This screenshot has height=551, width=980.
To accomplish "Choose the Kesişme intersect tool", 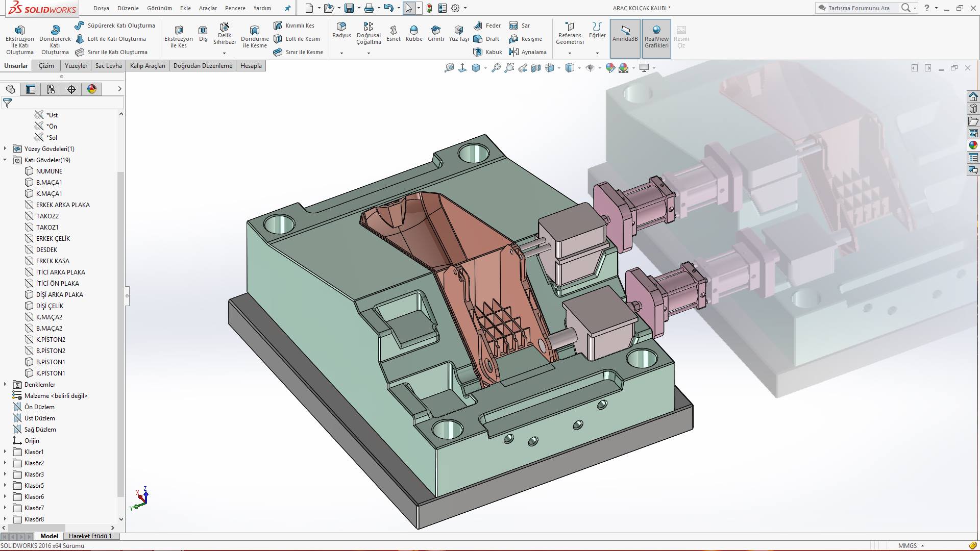I will (x=525, y=39).
